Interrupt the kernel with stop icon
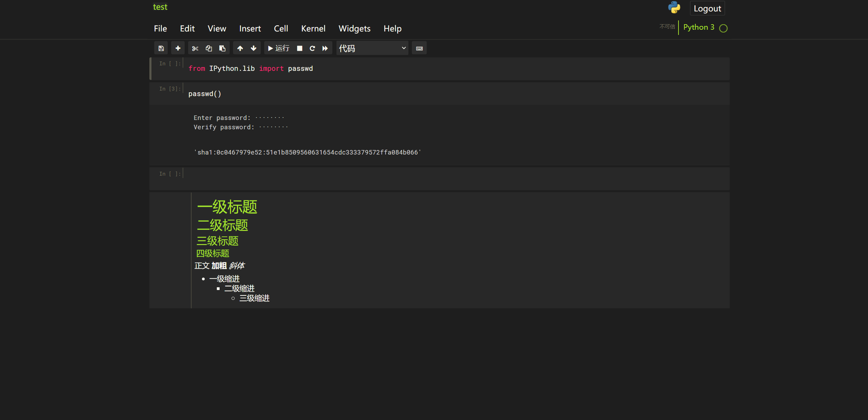 pos(300,48)
